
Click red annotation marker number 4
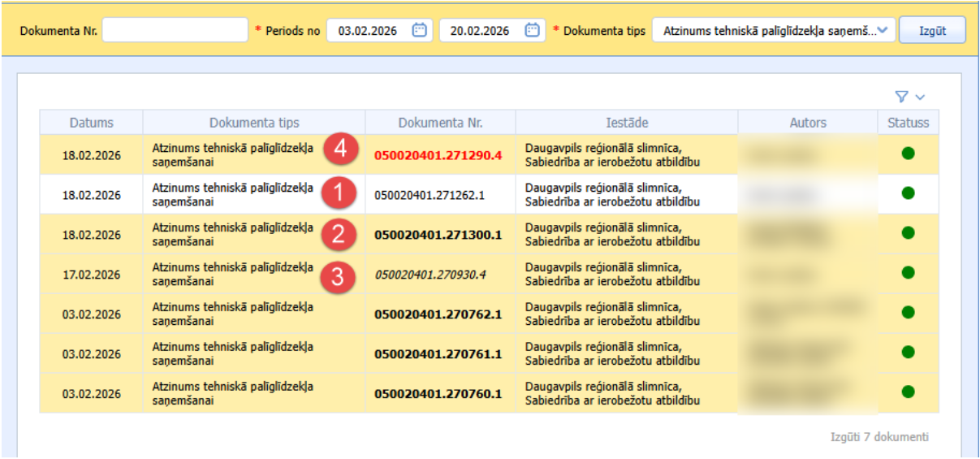pyautogui.click(x=339, y=150)
